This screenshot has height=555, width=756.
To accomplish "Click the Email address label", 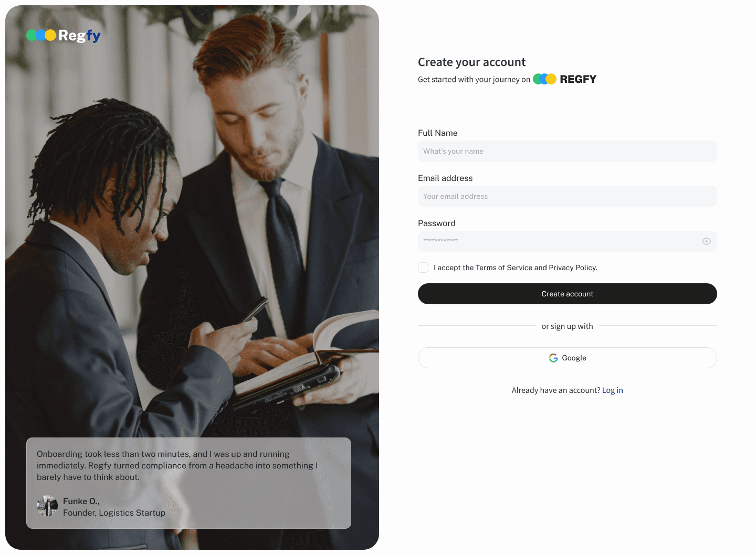I will coord(445,178).
